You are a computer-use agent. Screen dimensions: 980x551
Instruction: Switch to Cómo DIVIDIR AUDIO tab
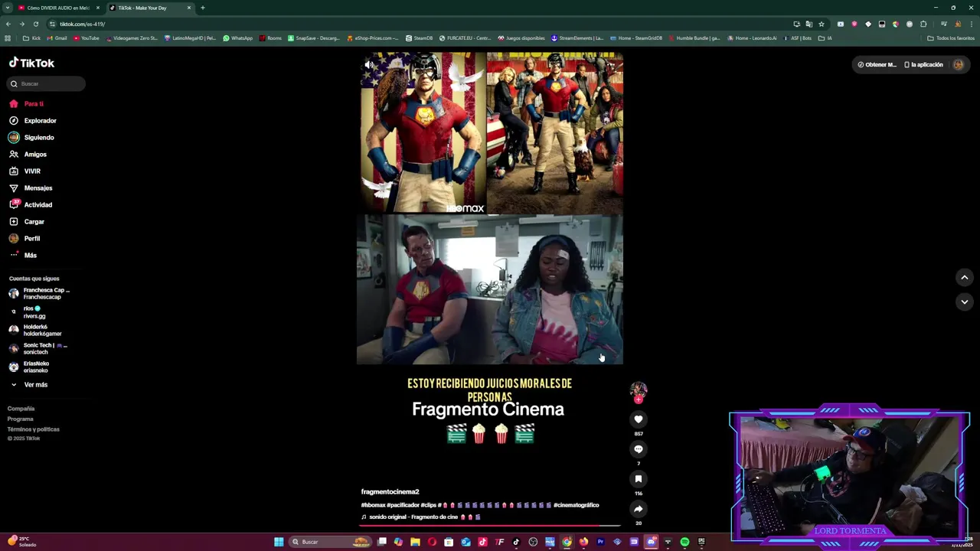[x=58, y=8]
